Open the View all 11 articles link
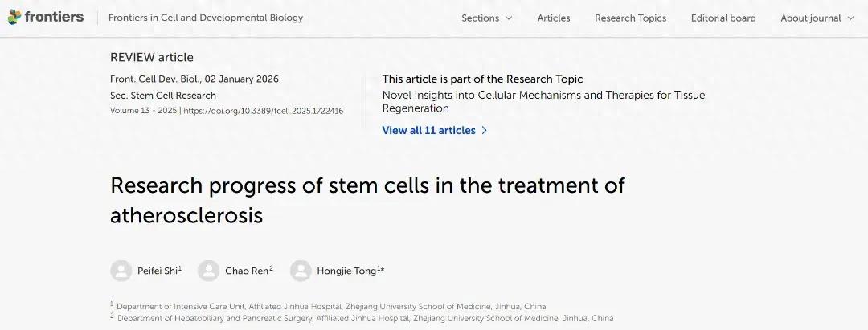This screenshot has height=330, width=868. click(x=428, y=131)
